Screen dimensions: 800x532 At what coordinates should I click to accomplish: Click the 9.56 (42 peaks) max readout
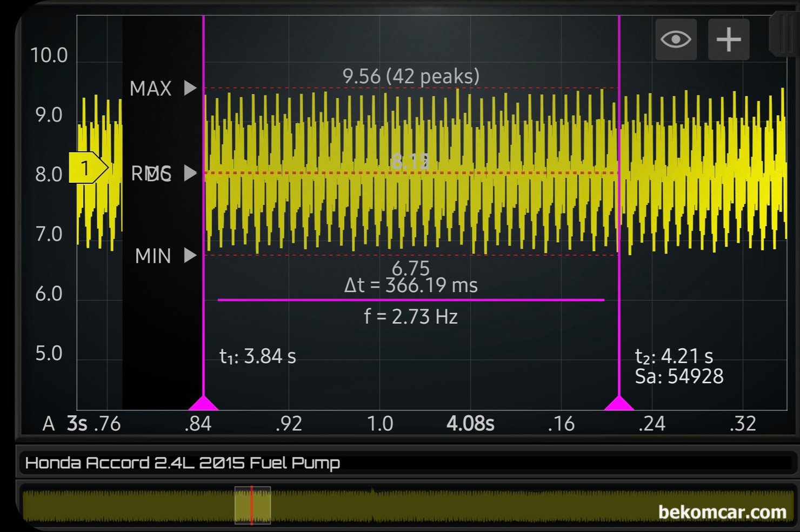click(411, 76)
